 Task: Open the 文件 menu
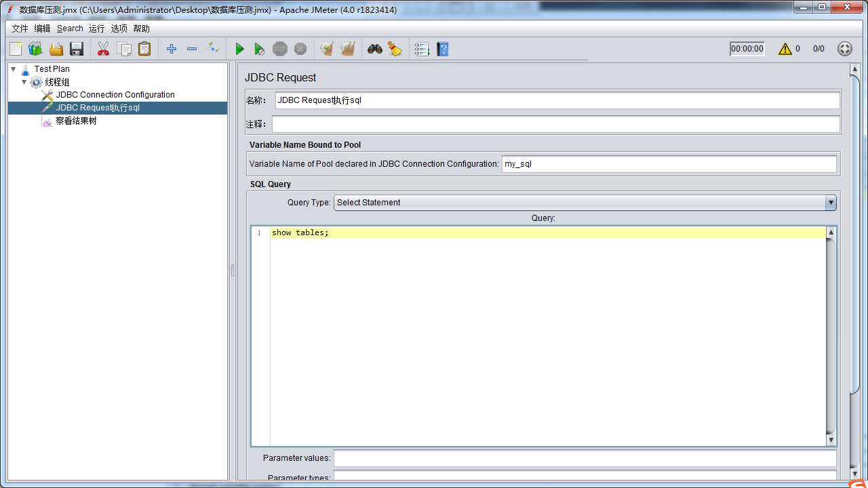pos(20,28)
